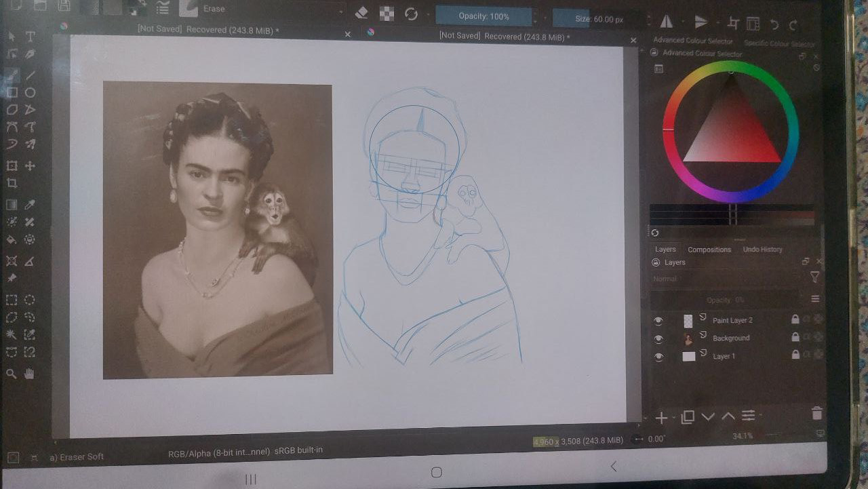
Task: Select the Multibrush tool
Action: click(x=31, y=144)
